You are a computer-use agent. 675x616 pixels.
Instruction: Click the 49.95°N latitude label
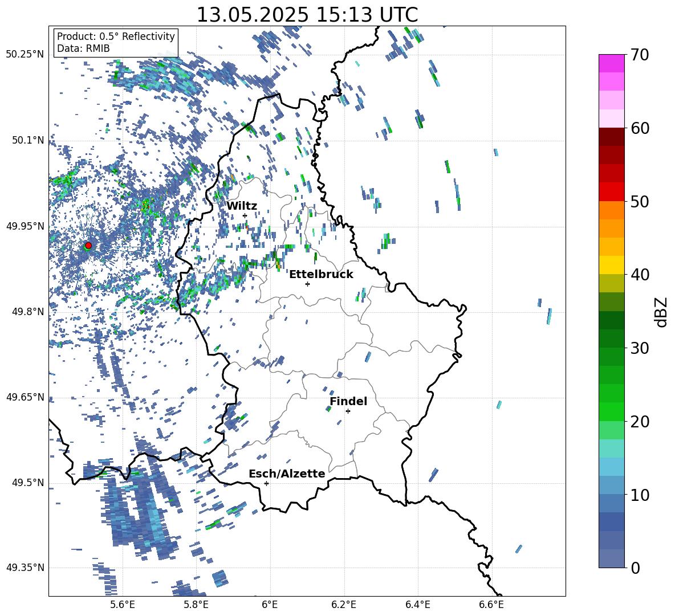(x=25, y=226)
